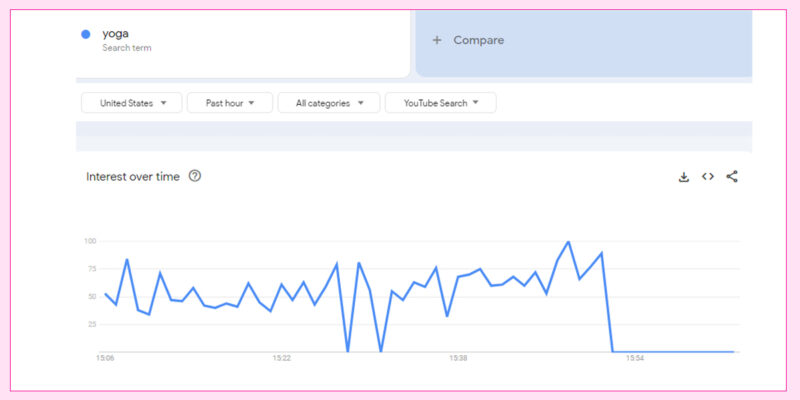The height and width of the screenshot is (400, 800).
Task: Click the blue dot beside yoga
Action: [86, 34]
